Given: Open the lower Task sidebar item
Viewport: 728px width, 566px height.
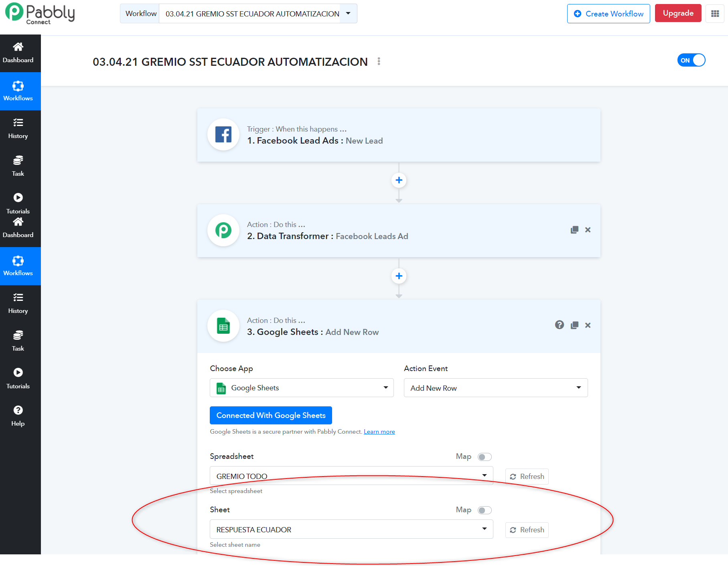Looking at the screenshot, I should coord(18,341).
